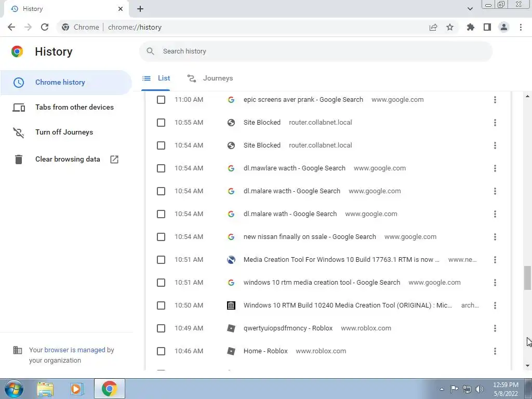The height and width of the screenshot is (399, 532).
Task: Check the Media Creation Tool For Windows 10 box
Action: (x=161, y=260)
